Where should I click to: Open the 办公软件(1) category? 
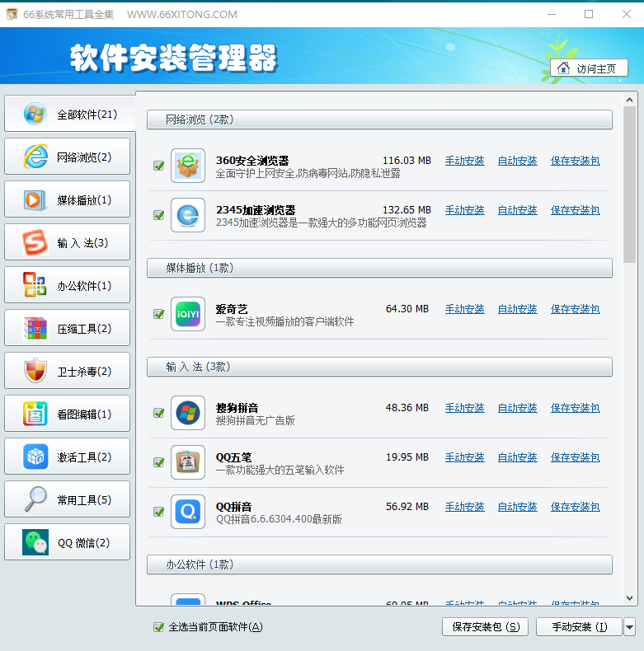(68, 285)
